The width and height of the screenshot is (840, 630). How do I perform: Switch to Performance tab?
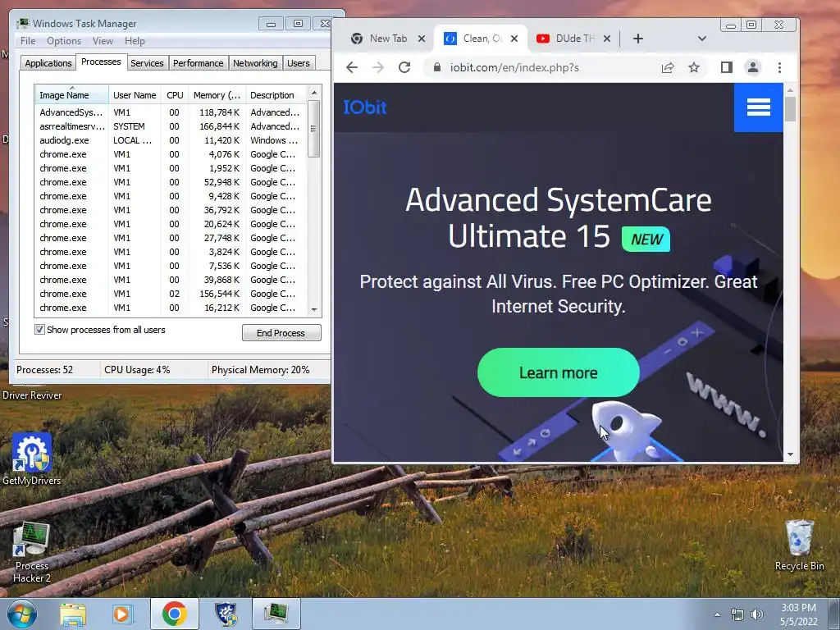199,63
